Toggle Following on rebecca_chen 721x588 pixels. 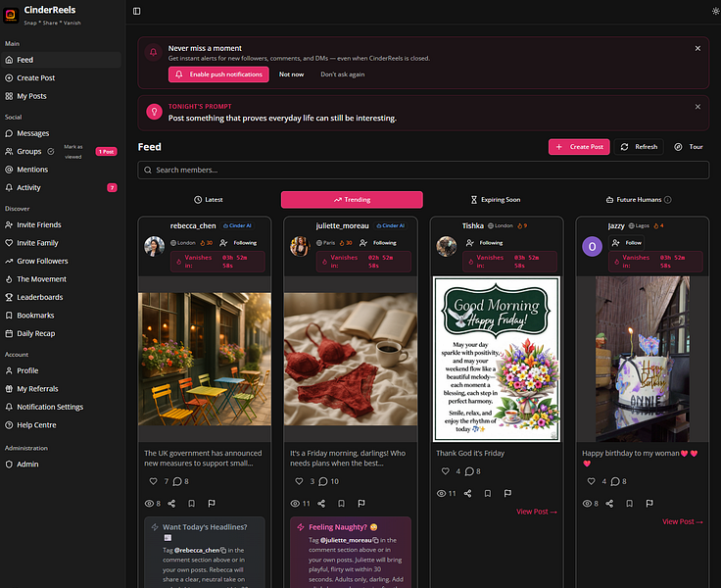[238, 243]
